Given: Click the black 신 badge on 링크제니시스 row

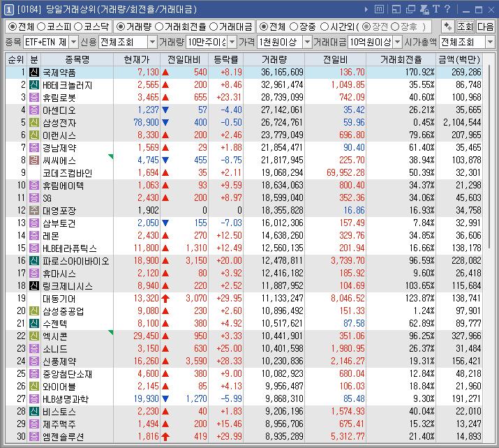Looking at the screenshot, I should [34, 285].
